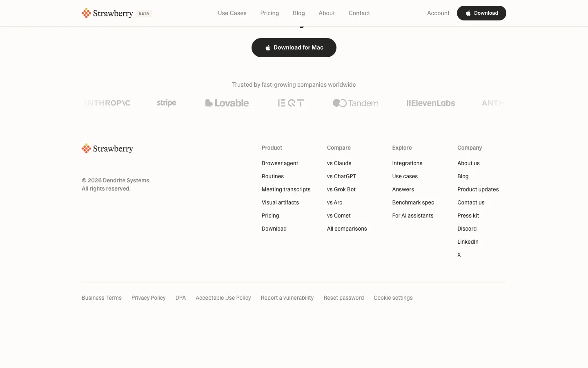Open the vs Comet comparison
The width and height of the screenshot is (588, 368).
339,215
